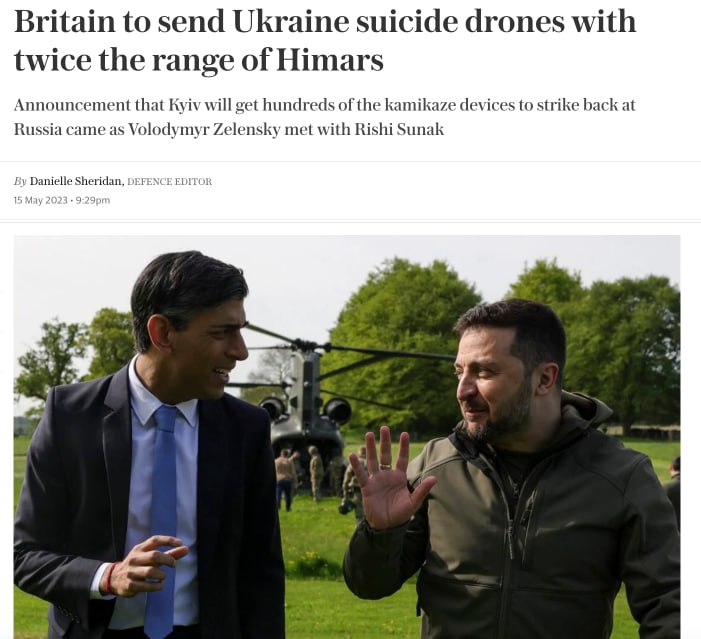The image size is (701, 639).
Task: Select the DEFENCE EDITOR label
Action: [169, 182]
